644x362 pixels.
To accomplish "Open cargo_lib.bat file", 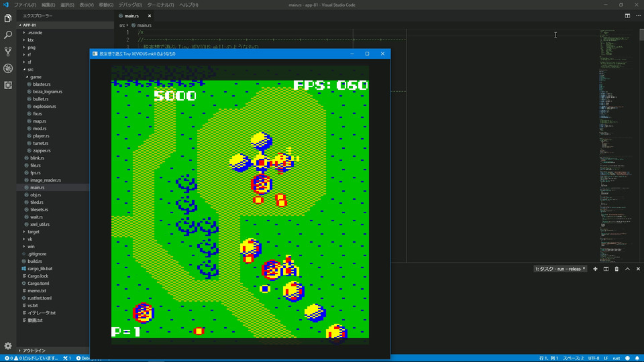I will (x=40, y=268).
